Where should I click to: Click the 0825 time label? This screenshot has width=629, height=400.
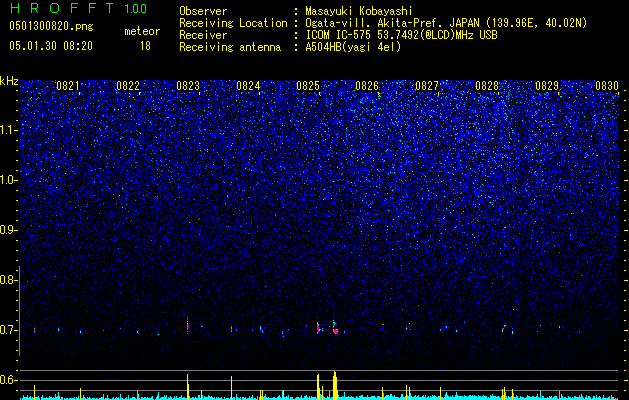(x=308, y=86)
